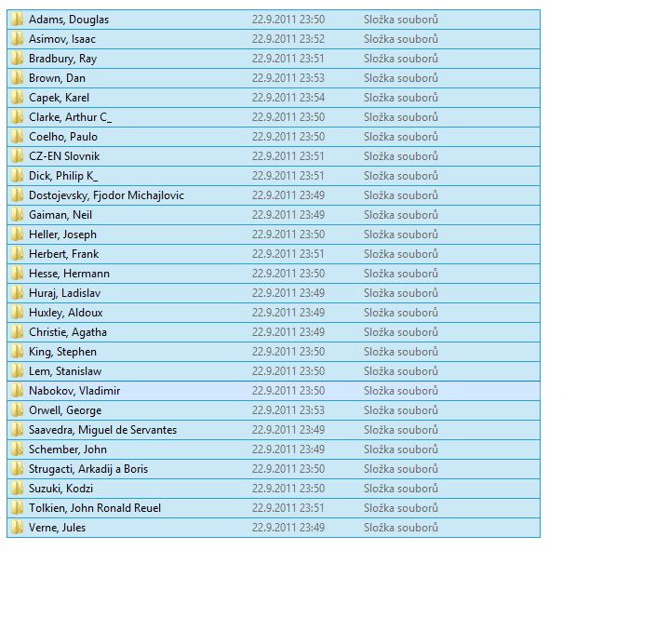This screenshot has width=669, height=644.
Task: Click the folder icon of CZ-EN Slovnik
Action: tap(17, 156)
